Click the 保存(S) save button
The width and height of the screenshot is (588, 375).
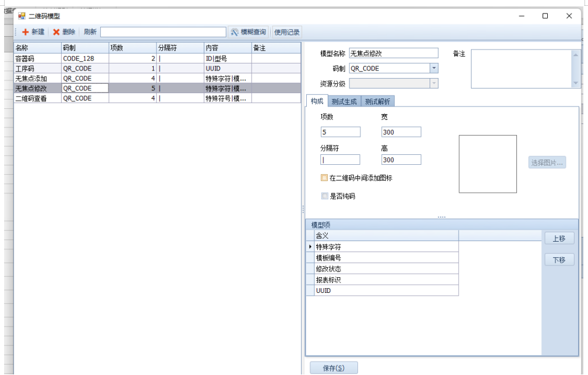pos(334,368)
